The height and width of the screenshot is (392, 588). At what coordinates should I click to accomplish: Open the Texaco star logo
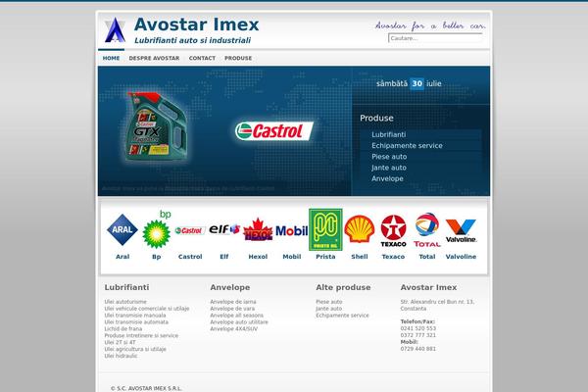click(393, 230)
